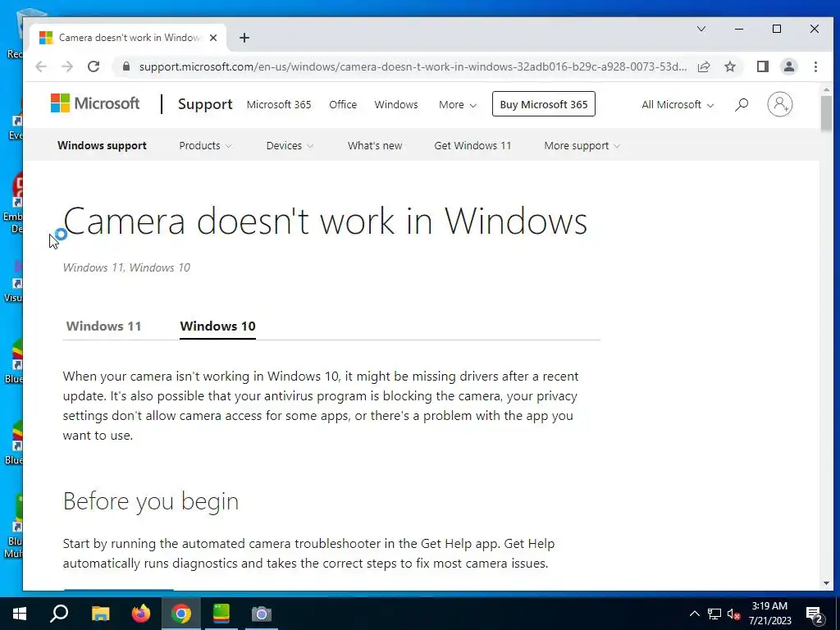This screenshot has width=840, height=630.
Task: Open the taskbar clock and date
Action: coord(769,614)
